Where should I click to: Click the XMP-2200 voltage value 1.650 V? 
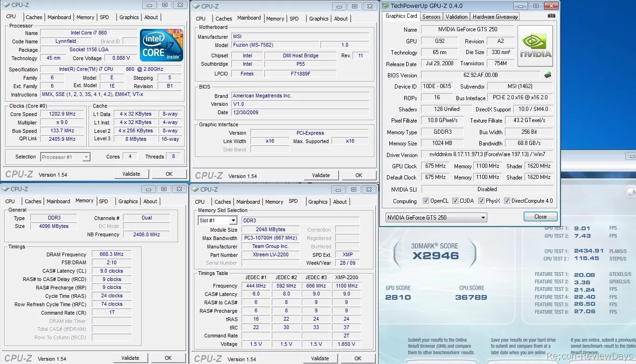click(x=346, y=344)
